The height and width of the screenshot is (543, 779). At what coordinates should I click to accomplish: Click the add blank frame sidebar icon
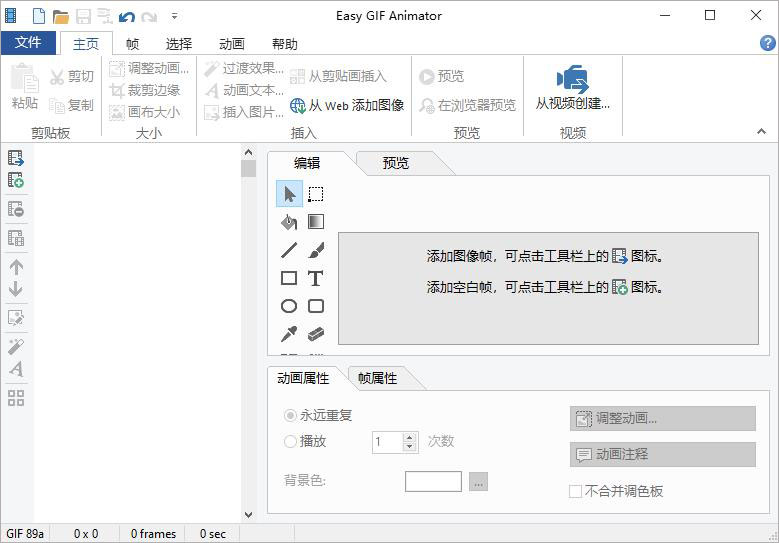16,180
